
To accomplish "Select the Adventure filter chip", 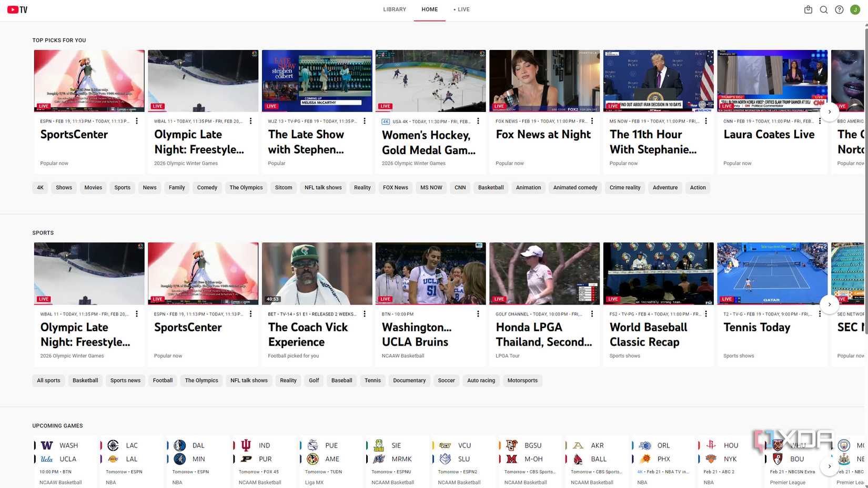I will pyautogui.click(x=665, y=188).
